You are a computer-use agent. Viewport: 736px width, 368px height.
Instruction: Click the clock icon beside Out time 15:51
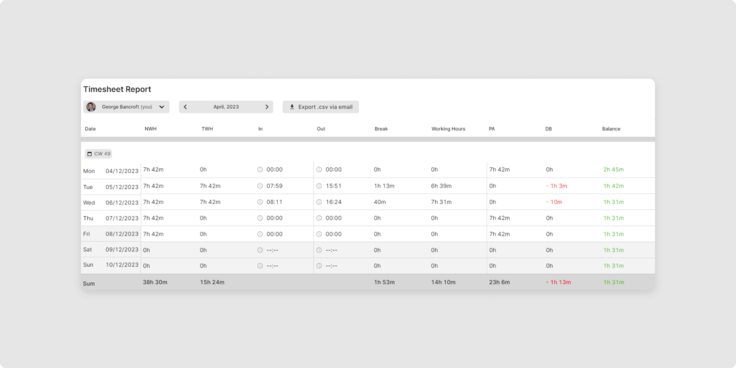(319, 186)
